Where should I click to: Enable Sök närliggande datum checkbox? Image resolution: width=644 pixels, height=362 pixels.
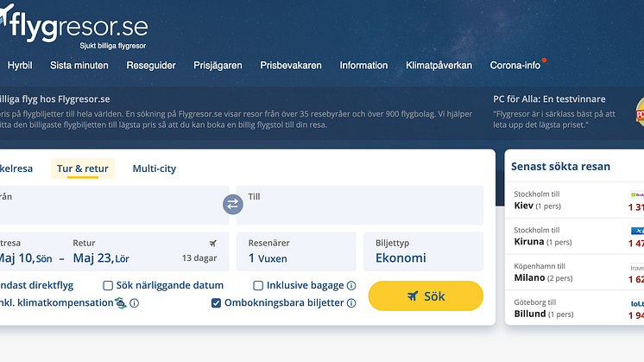point(109,285)
